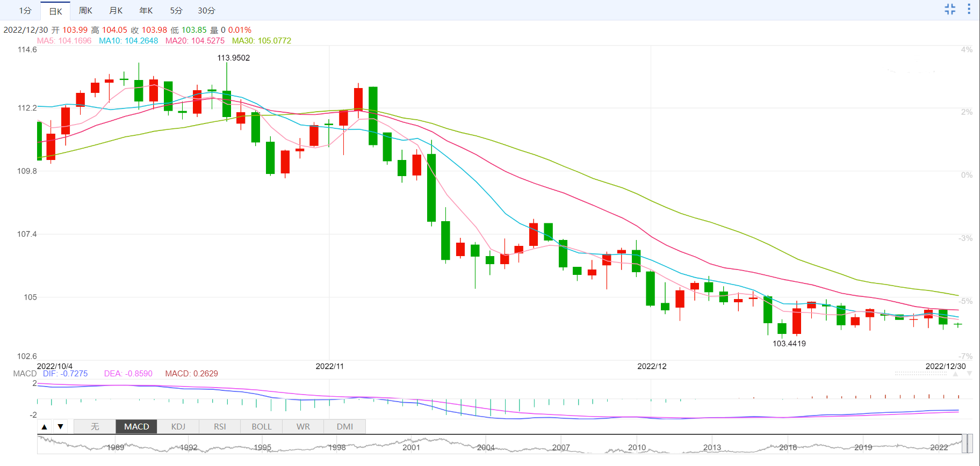Select the MACD indicator button

click(x=136, y=427)
